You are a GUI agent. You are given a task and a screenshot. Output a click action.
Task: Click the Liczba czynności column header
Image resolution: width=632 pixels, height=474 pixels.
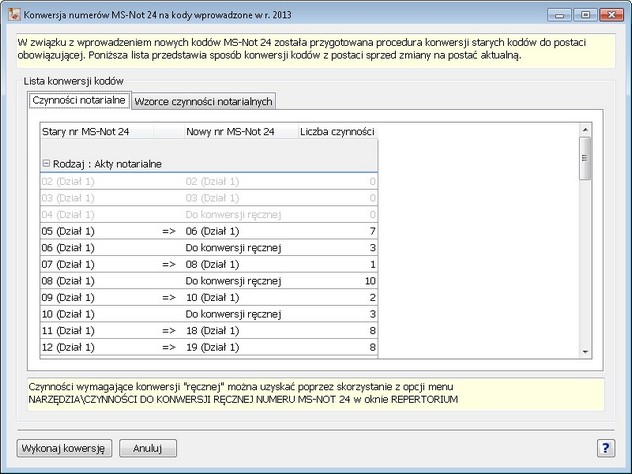(337, 131)
